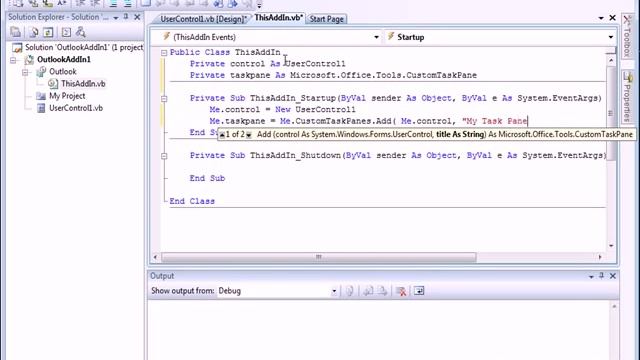Select ThisAddIn.vb in Solution Explorer

pos(83,84)
